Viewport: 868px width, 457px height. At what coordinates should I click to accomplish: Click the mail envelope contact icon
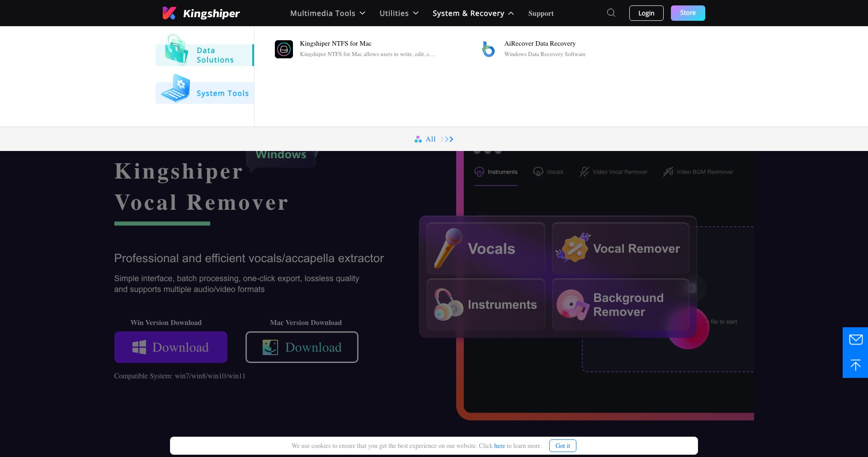pyautogui.click(x=855, y=339)
